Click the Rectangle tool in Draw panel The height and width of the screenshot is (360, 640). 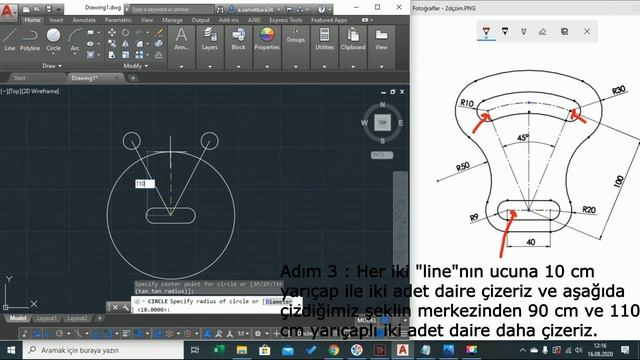pos(91,32)
